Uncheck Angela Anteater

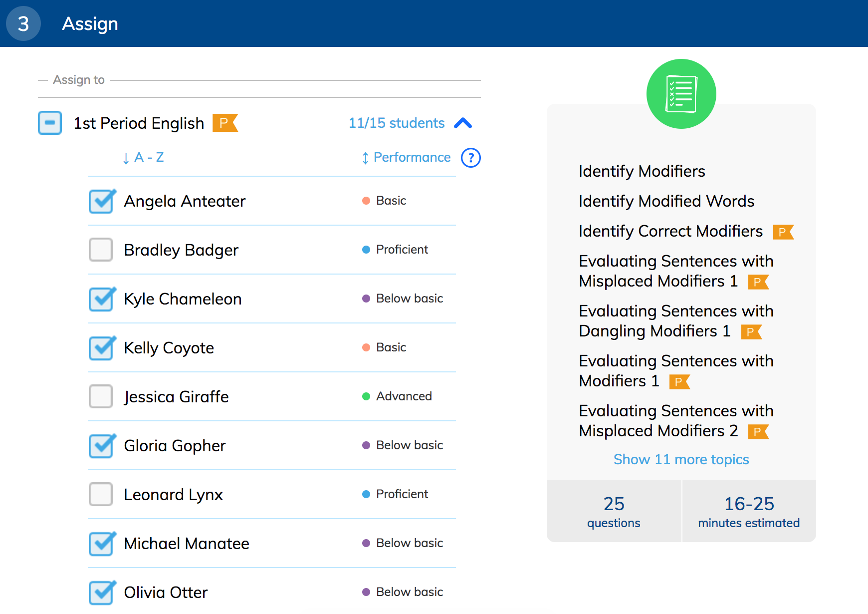coord(102,201)
